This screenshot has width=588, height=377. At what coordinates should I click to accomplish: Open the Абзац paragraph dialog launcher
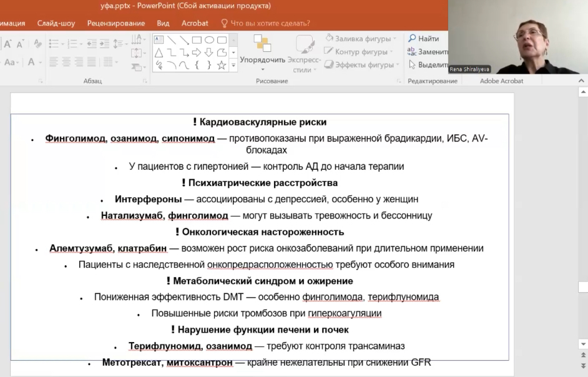click(x=146, y=81)
